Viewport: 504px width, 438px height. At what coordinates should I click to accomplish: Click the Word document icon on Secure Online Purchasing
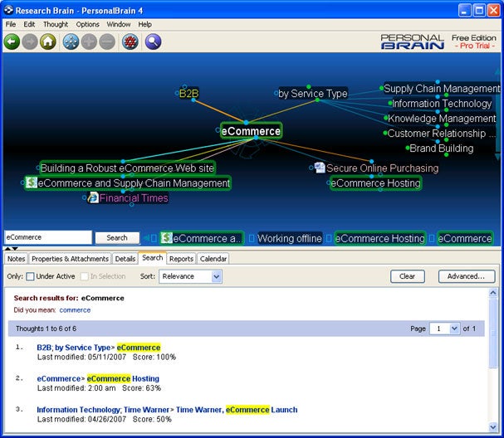[320, 168]
